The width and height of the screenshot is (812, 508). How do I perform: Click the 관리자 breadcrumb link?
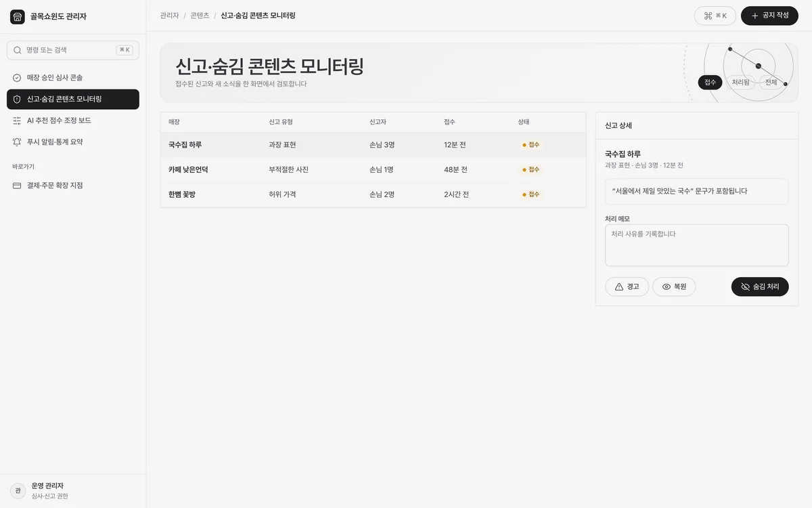tap(170, 16)
